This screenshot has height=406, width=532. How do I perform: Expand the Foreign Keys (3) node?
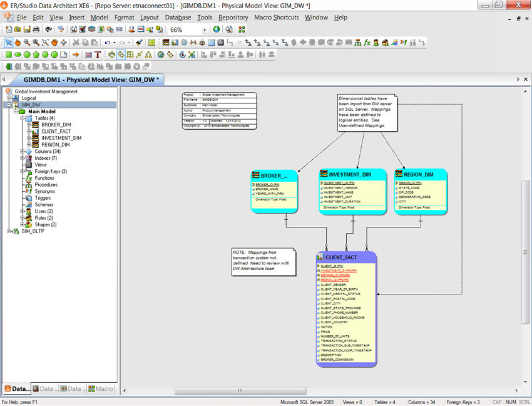tap(24, 171)
